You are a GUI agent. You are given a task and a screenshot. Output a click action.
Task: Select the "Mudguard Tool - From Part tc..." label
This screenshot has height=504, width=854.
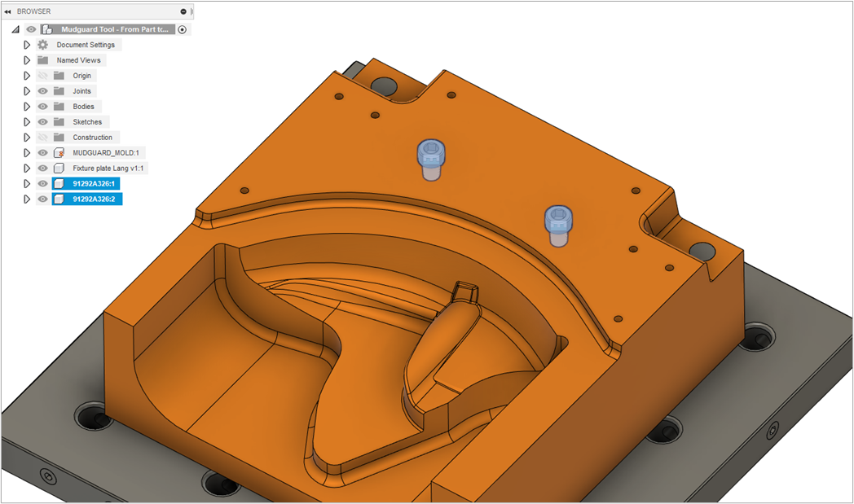pos(115,29)
